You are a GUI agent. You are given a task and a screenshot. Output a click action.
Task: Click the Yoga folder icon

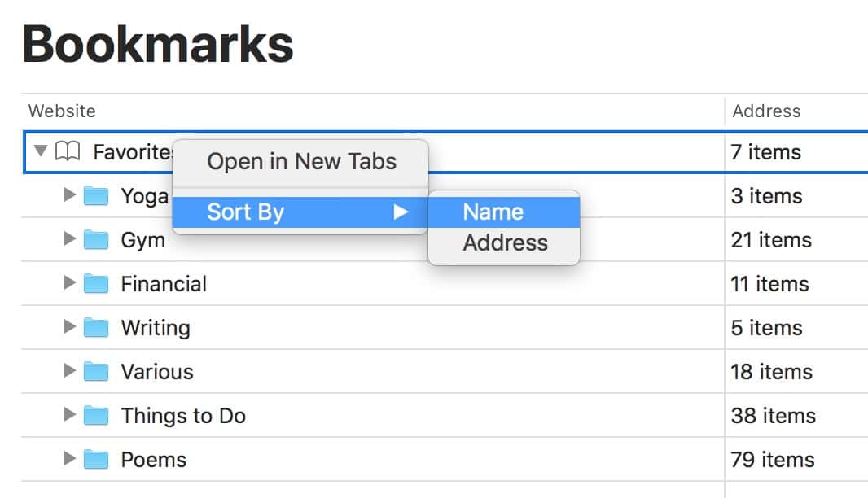[x=96, y=196]
